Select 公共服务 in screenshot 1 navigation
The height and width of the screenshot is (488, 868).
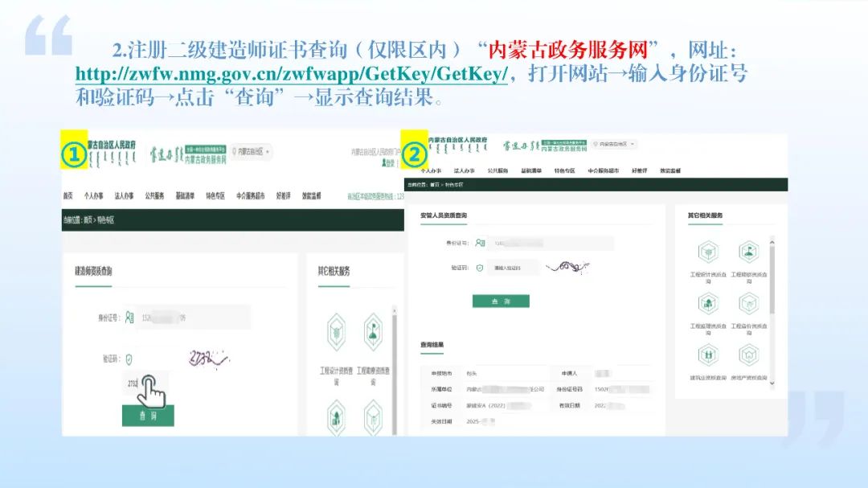click(154, 195)
